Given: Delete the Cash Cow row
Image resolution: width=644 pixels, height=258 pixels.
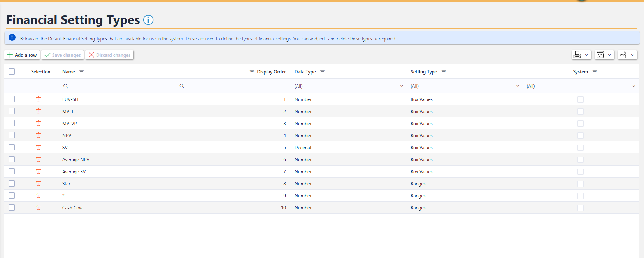Looking at the screenshot, I should tap(39, 207).
